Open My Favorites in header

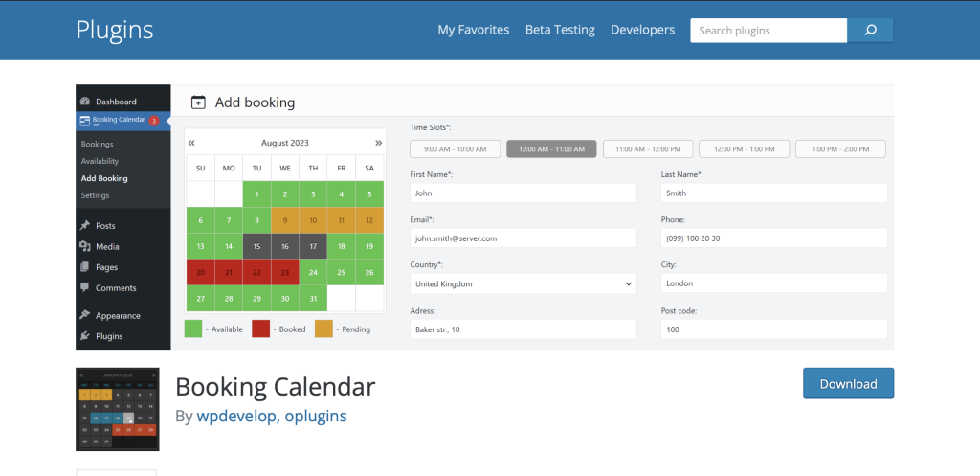point(473,30)
